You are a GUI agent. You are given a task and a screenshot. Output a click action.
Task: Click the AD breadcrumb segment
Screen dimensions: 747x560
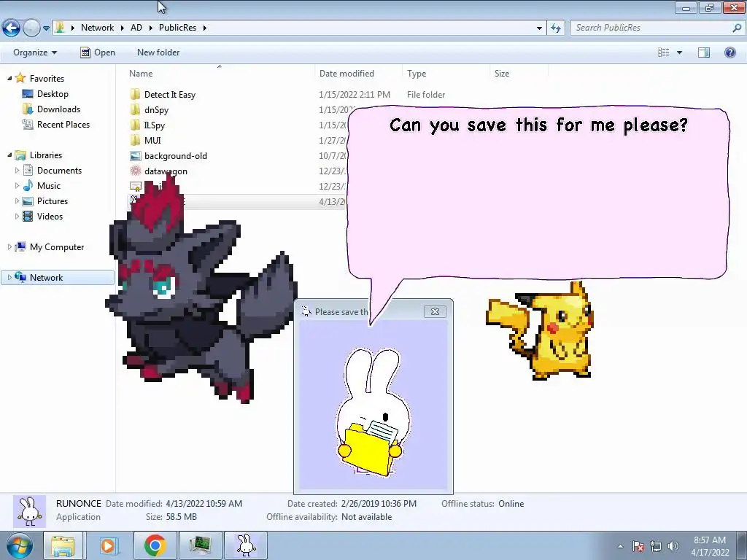[136, 28]
